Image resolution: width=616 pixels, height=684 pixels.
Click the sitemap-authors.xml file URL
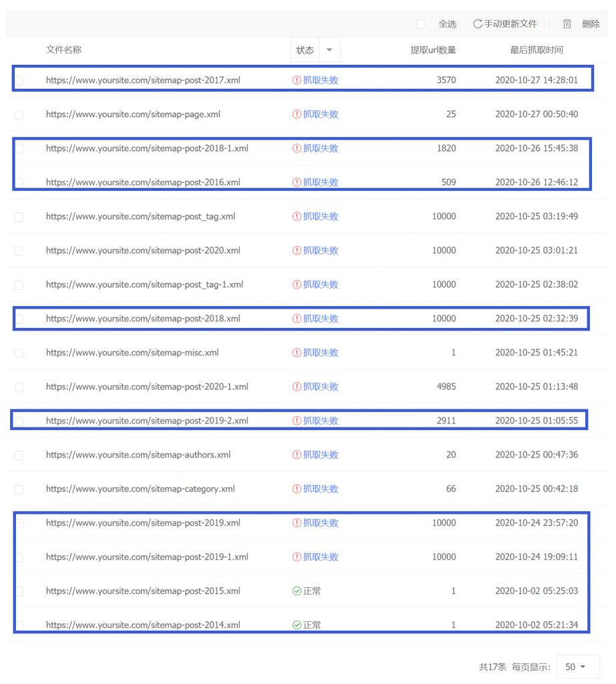pos(138,455)
